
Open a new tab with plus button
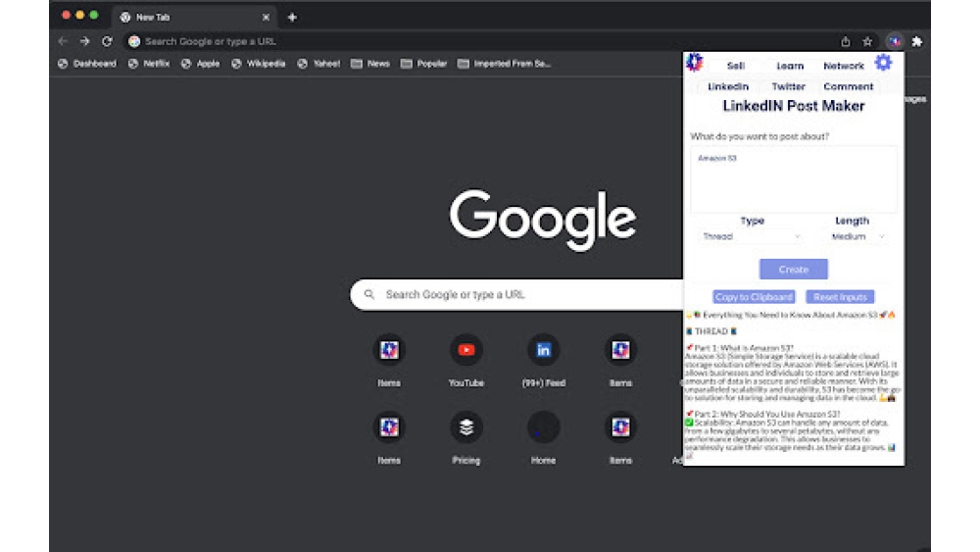click(292, 18)
